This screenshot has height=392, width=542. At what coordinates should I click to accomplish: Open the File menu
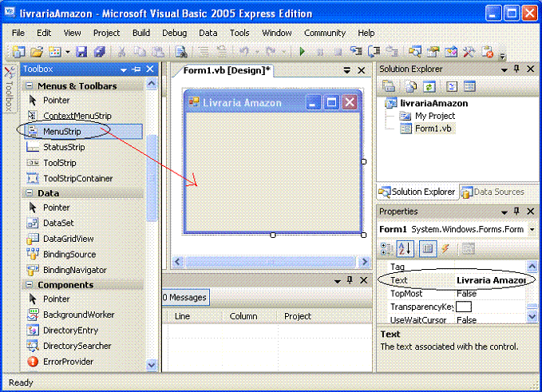pos(18,33)
